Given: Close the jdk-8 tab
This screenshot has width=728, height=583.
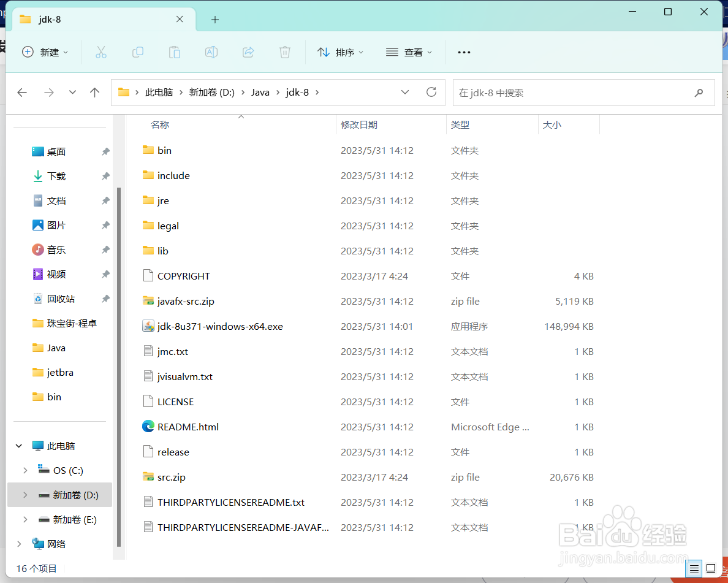Looking at the screenshot, I should pyautogui.click(x=180, y=19).
